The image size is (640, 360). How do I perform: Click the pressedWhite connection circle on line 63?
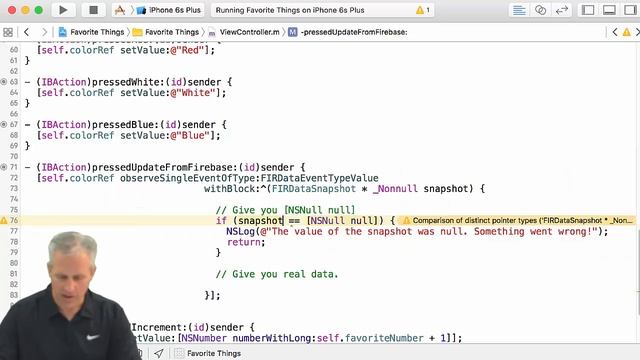coord(4,82)
